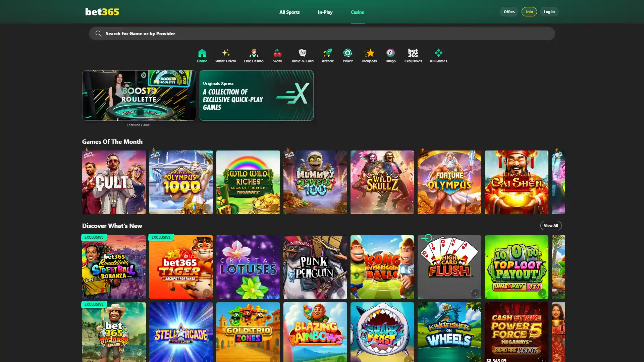Launch Punk Penguin tile
This screenshot has width=644, height=362.
point(315,267)
